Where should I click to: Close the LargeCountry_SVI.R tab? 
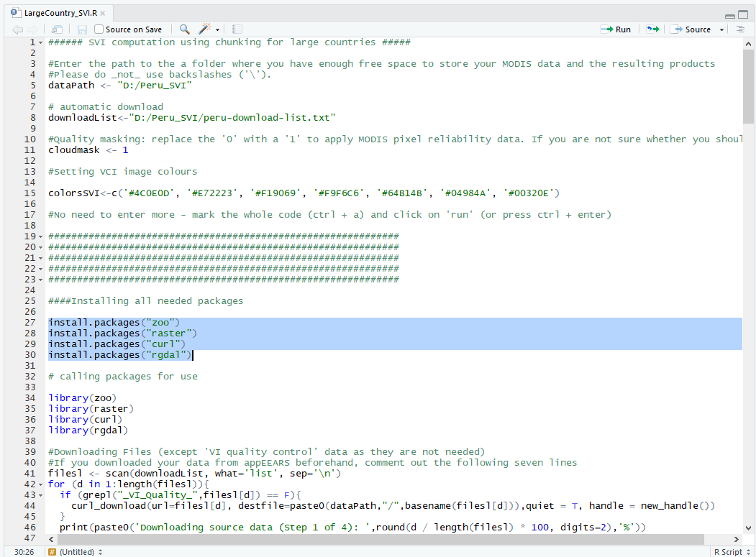click(x=103, y=13)
